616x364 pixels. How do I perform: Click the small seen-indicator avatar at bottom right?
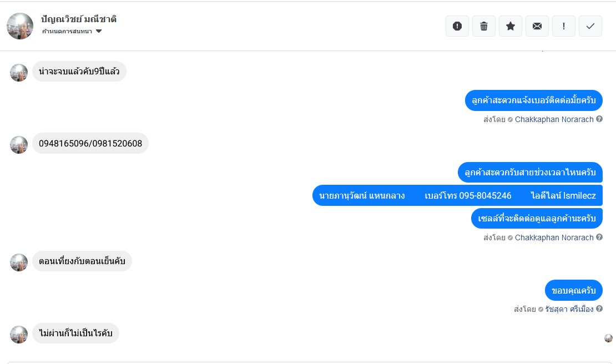608,338
